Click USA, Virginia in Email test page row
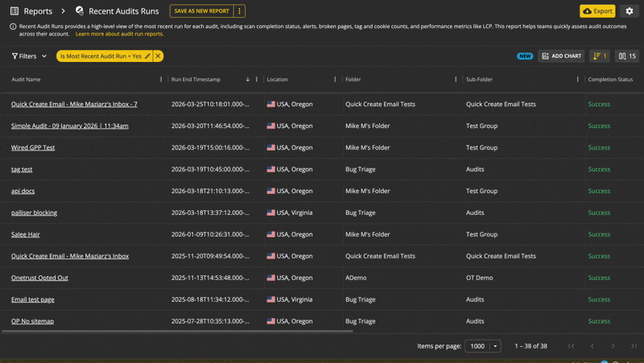This screenshot has width=644, height=363. (x=295, y=299)
